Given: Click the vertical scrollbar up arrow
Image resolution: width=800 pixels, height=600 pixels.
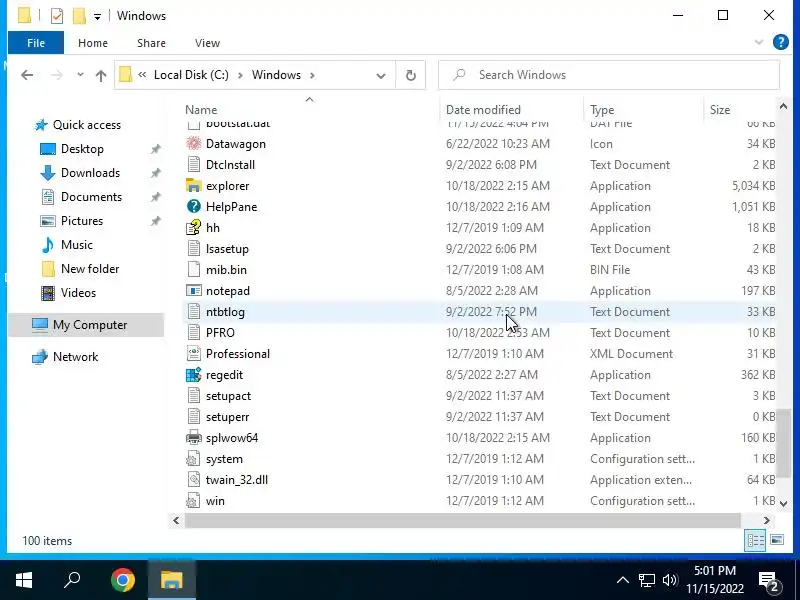Looking at the screenshot, I should coord(783,107).
